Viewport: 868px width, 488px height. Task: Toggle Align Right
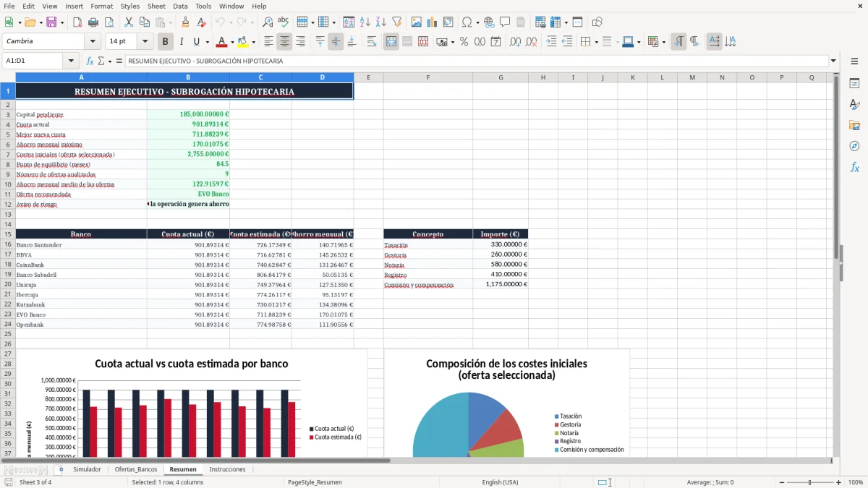click(300, 42)
